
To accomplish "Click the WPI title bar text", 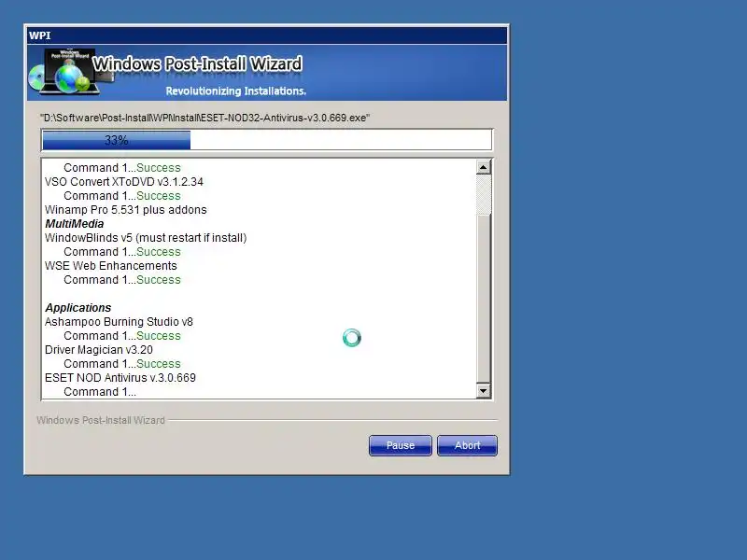I will click(40, 35).
